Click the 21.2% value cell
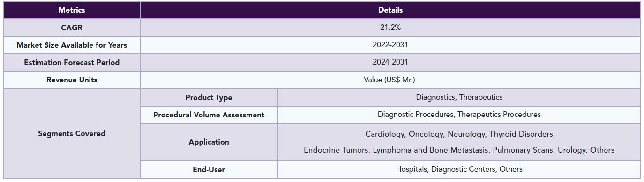Image resolution: width=644 pixels, height=182 pixels. pyautogui.click(x=390, y=28)
